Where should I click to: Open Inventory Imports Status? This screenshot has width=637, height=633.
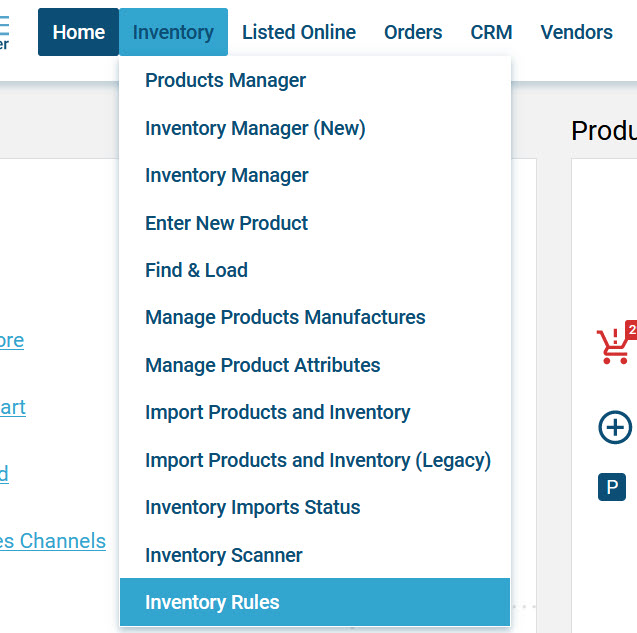pyautogui.click(x=315, y=507)
